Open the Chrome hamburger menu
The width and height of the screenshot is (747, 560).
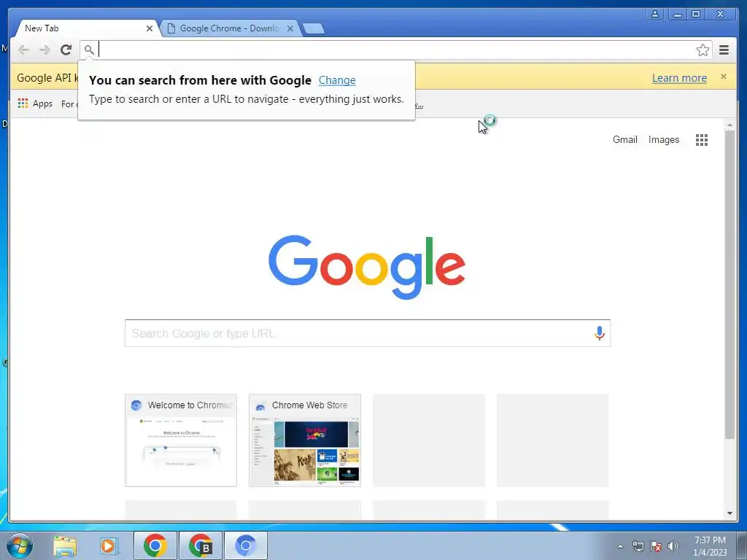pyautogui.click(x=724, y=50)
